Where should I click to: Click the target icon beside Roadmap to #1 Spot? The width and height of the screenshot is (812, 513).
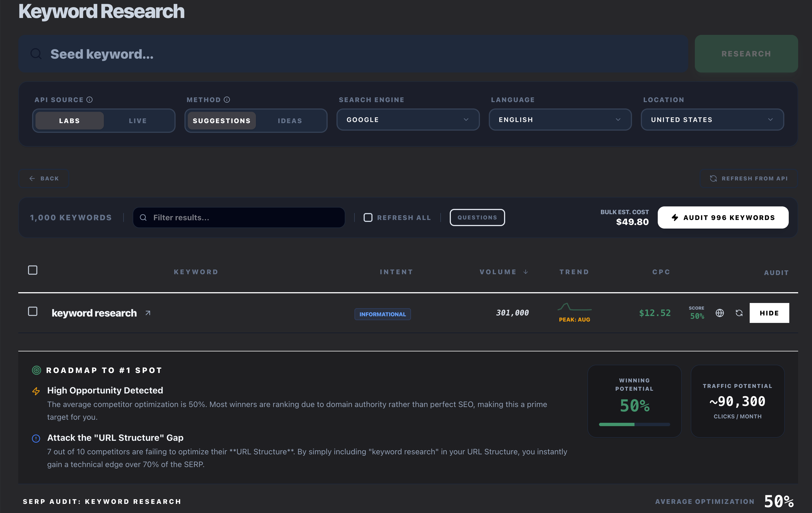[37, 370]
